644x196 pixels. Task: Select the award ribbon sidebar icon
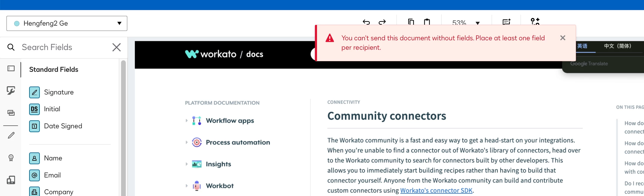11,158
